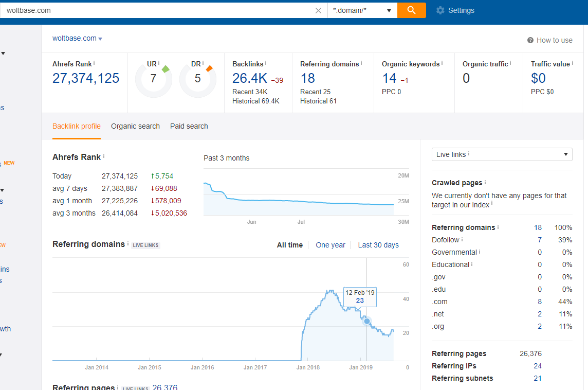
Task: Switch to the Paid search tab
Action: [189, 126]
